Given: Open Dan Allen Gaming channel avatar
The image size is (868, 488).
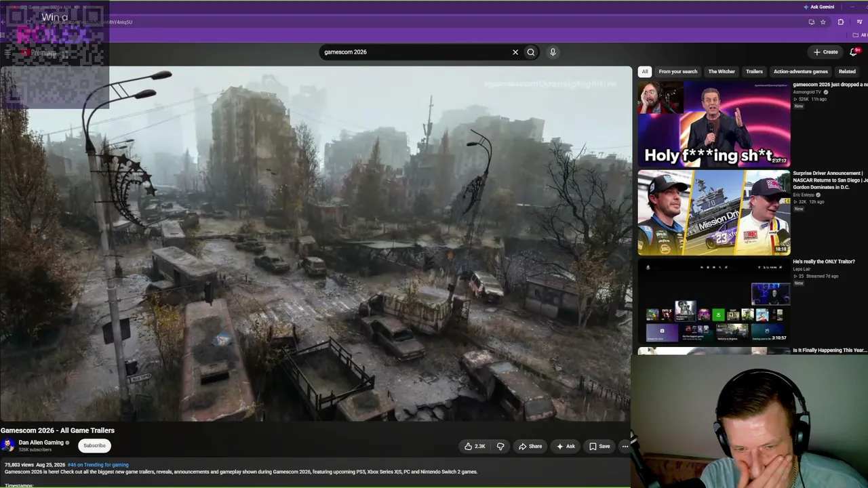Looking at the screenshot, I should click(8, 445).
